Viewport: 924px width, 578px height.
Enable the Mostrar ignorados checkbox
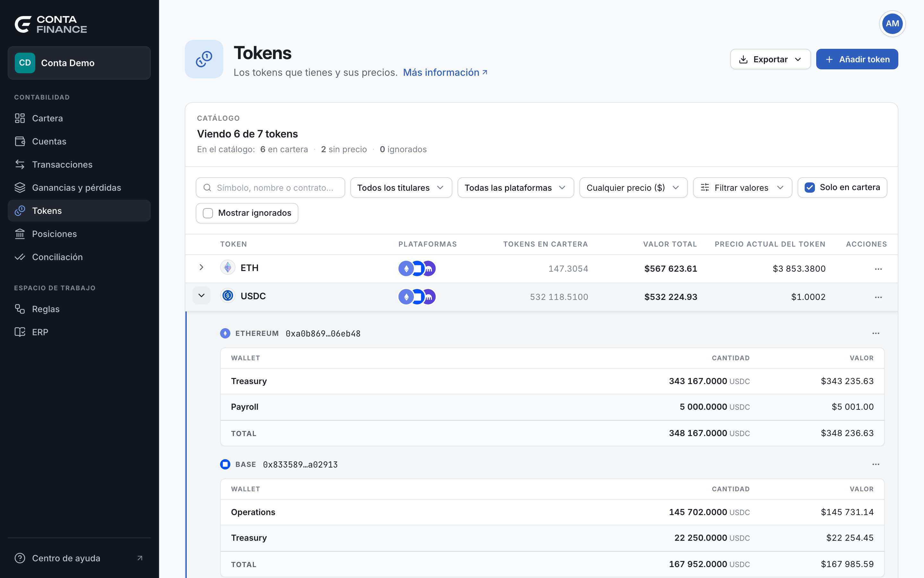(208, 213)
